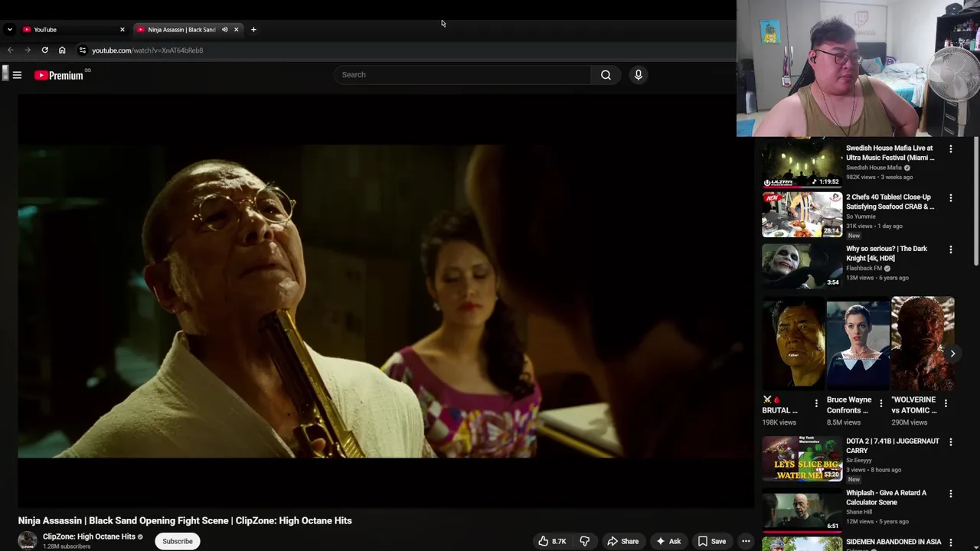Open Whiplash Calculator Scene video thumbnail
Viewport: 980px width, 551px height.
pyautogui.click(x=802, y=510)
